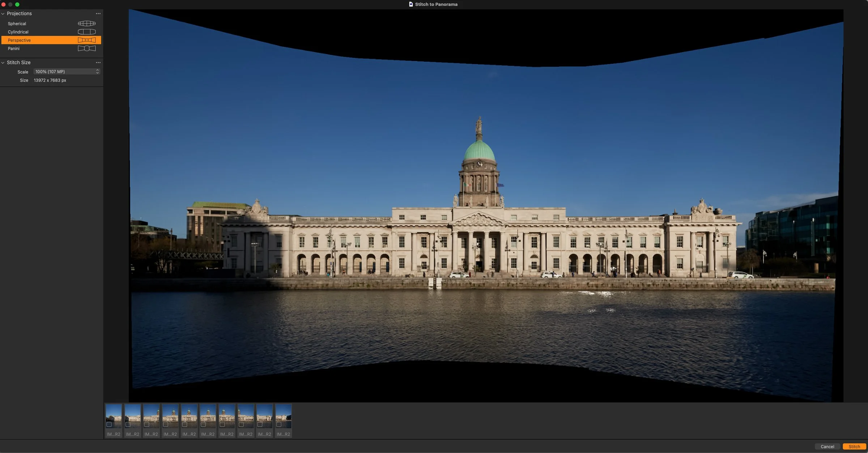Viewport: 868px width, 453px height.
Task: Click the document icon in title bar
Action: coord(411,4)
